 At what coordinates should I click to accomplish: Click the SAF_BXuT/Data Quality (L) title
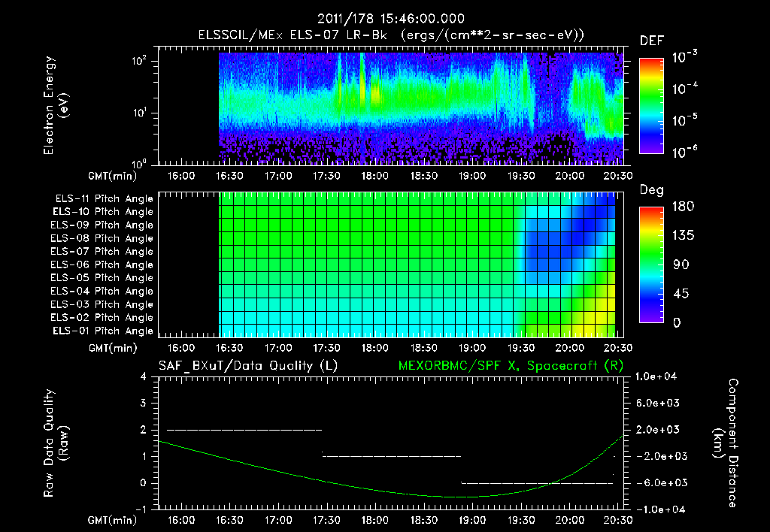pyautogui.click(x=248, y=366)
